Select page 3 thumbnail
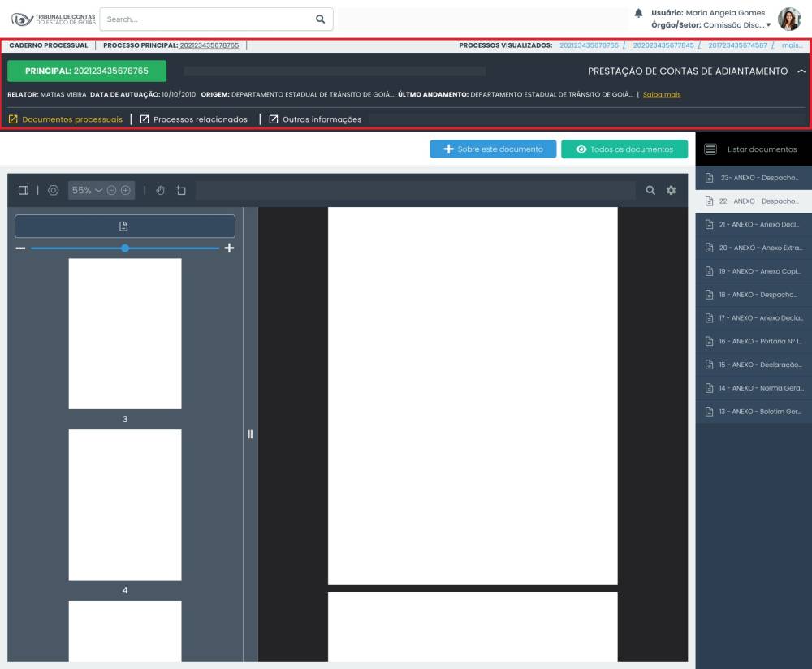Viewport: 812px width, 669px height. 125,334
